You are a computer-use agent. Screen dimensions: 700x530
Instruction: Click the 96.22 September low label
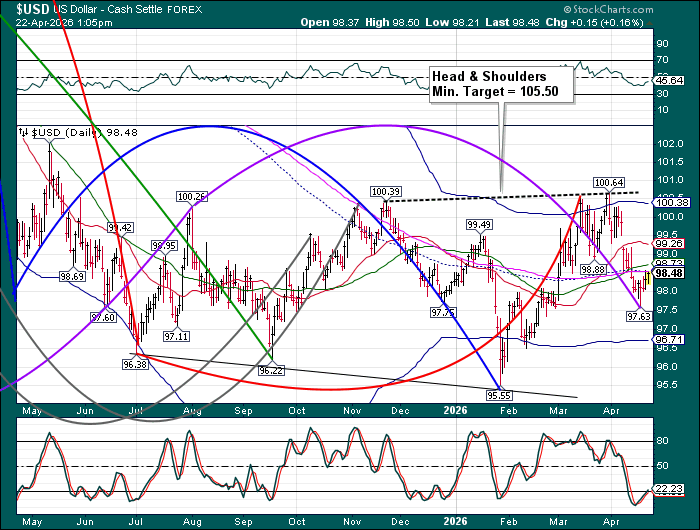coord(271,370)
